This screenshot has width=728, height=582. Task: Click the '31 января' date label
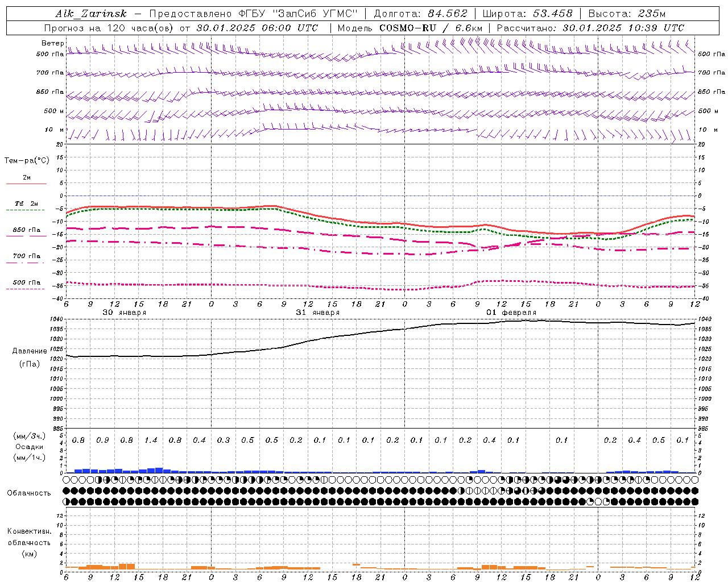point(317,313)
